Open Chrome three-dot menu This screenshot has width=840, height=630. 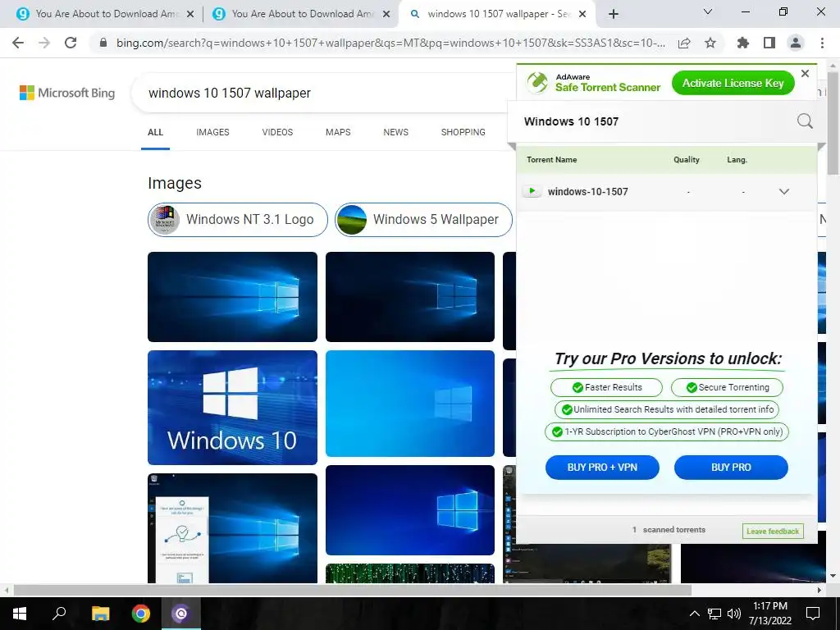click(822, 43)
